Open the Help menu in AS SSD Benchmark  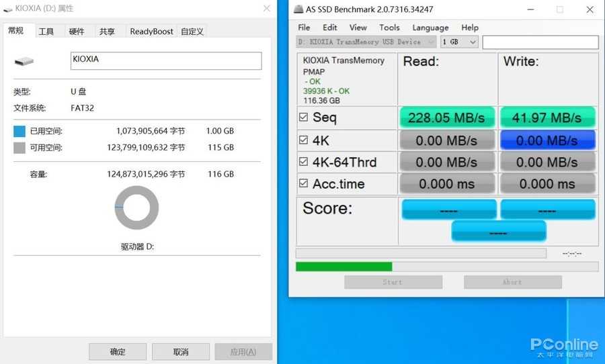470,28
